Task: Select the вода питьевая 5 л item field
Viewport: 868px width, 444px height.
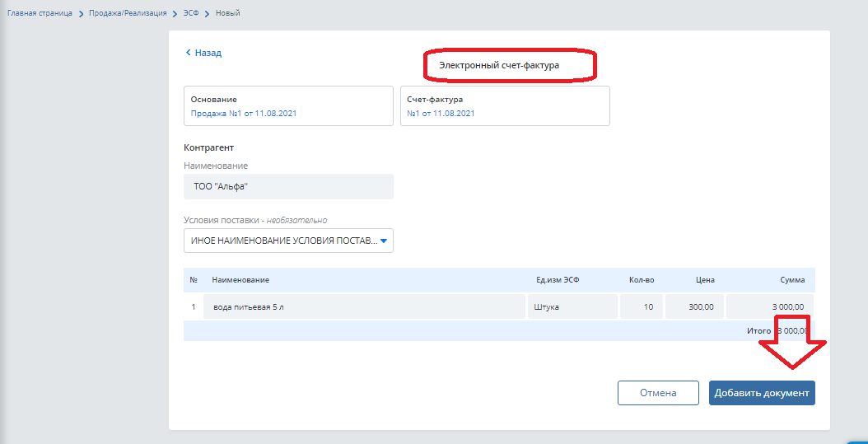Action: [363, 307]
